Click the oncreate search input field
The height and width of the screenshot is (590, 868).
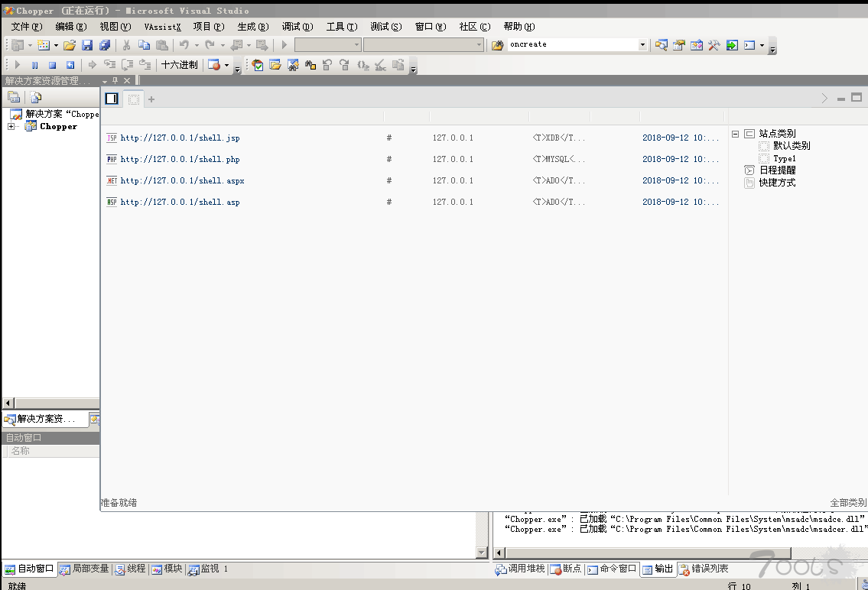coord(573,45)
